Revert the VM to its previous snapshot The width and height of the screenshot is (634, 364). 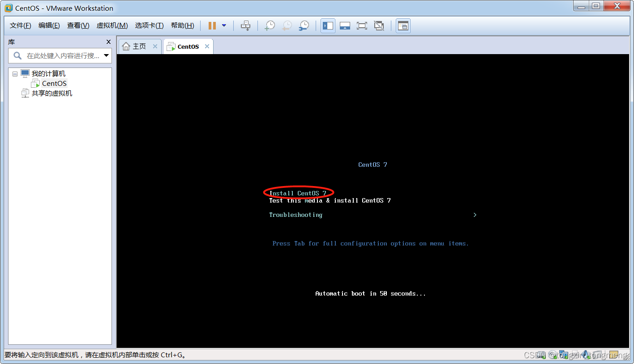tap(287, 25)
